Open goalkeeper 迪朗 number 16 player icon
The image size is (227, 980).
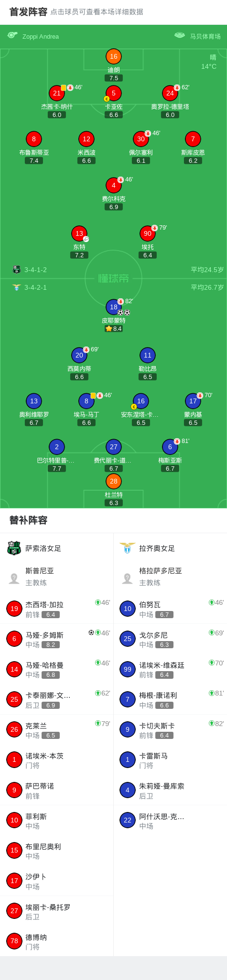click(x=113, y=56)
